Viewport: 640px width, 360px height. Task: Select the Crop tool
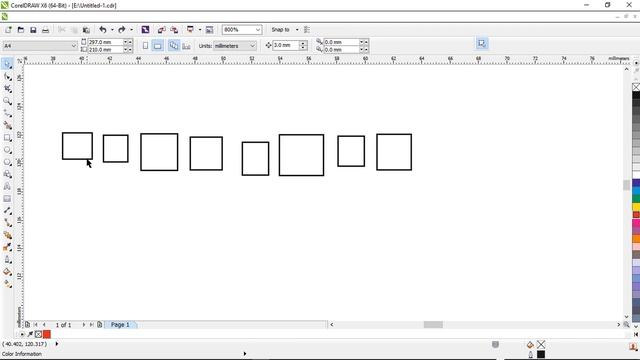click(x=7, y=89)
